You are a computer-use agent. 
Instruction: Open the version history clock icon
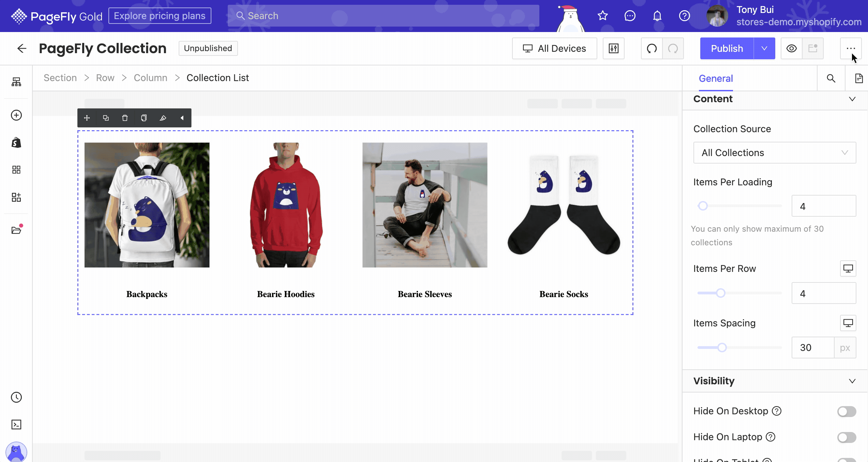16,397
